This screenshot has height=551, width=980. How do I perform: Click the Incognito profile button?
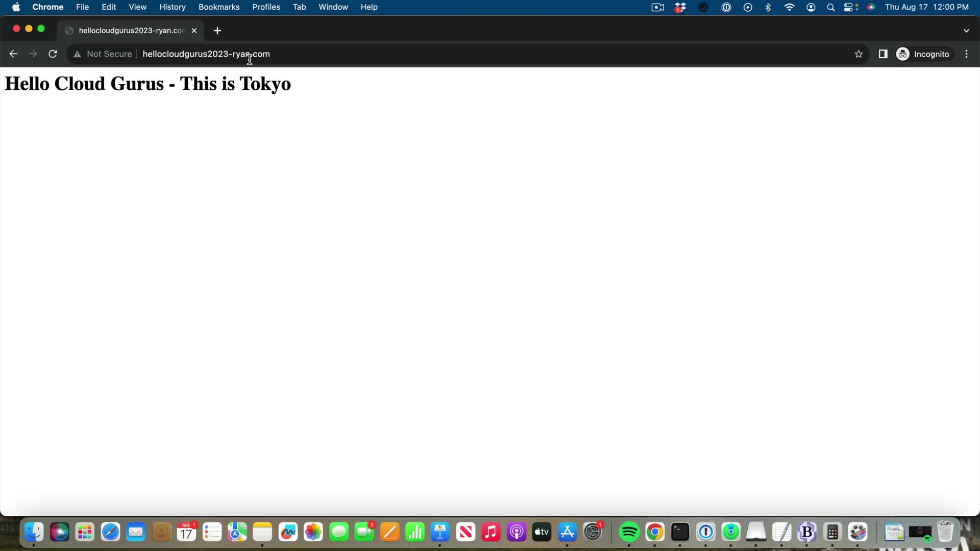(924, 54)
